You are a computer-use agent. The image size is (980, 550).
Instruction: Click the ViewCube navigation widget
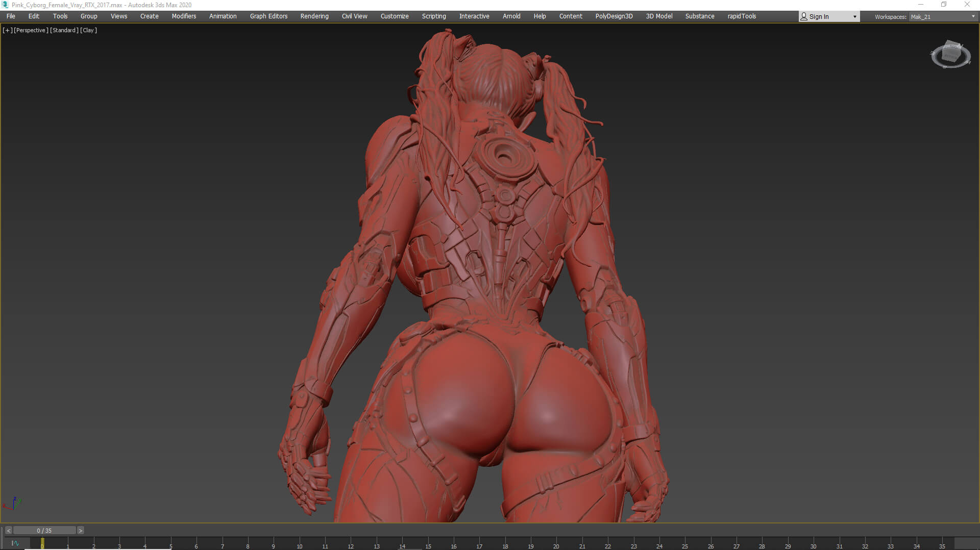950,54
